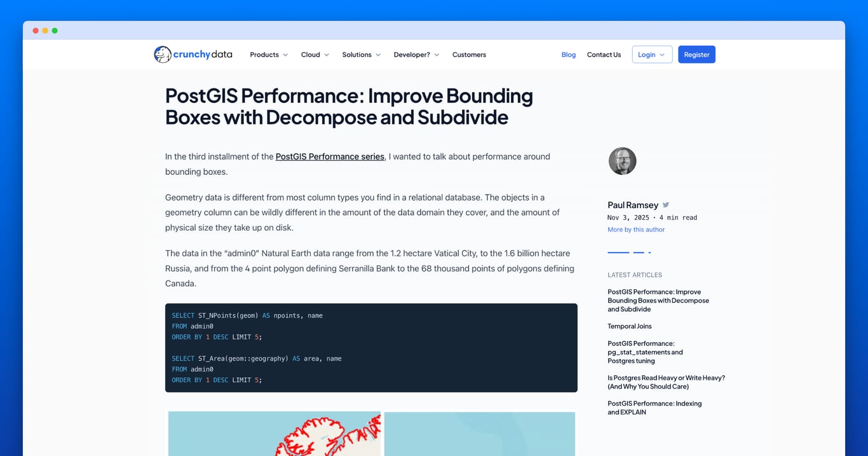This screenshot has width=868, height=456.
Task: Open the pg_stat_statements and Postgres tuning article
Action: click(x=645, y=352)
